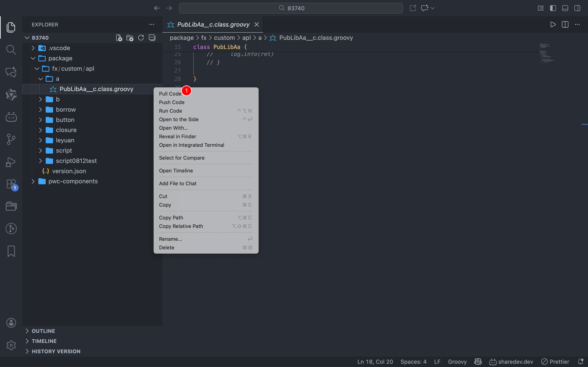Choose Add File to Chat menu entry

click(178, 183)
